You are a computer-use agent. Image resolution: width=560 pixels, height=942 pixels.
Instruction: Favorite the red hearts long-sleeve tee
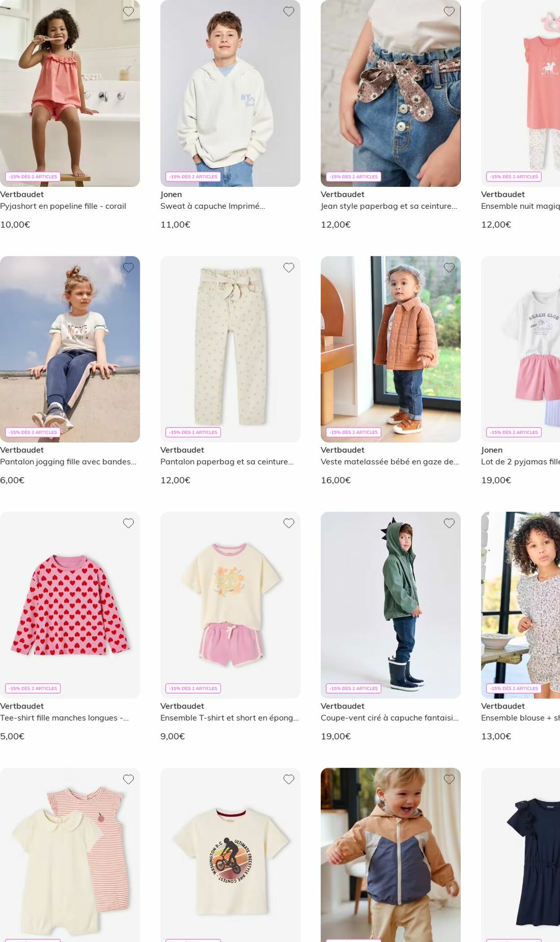(x=129, y=523)
